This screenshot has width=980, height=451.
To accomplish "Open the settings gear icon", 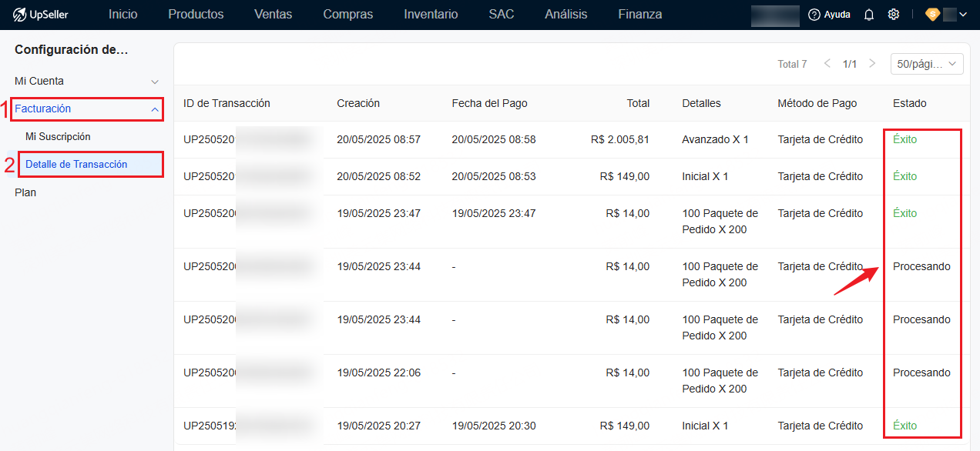I will point(894,15).
